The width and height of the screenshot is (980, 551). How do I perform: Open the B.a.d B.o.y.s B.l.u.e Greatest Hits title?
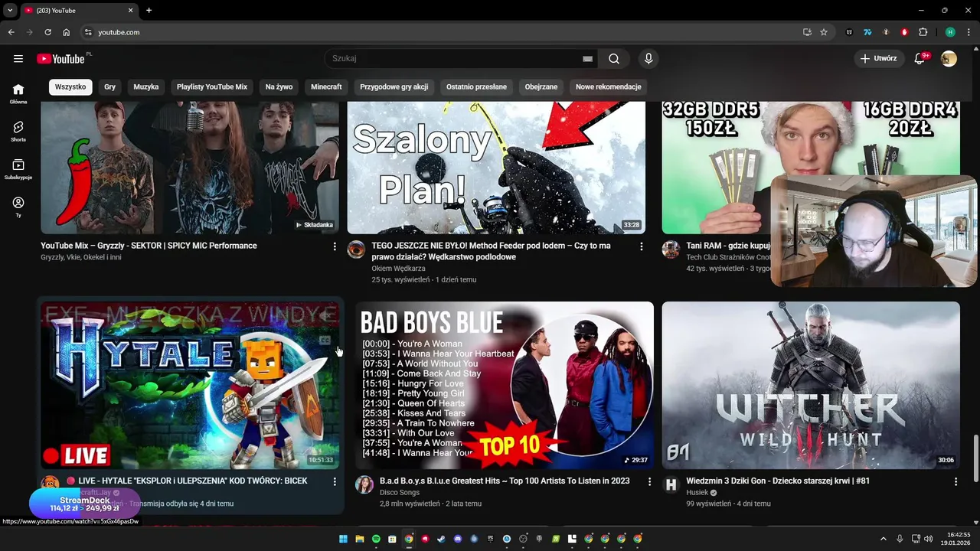(x=505, y=481)
